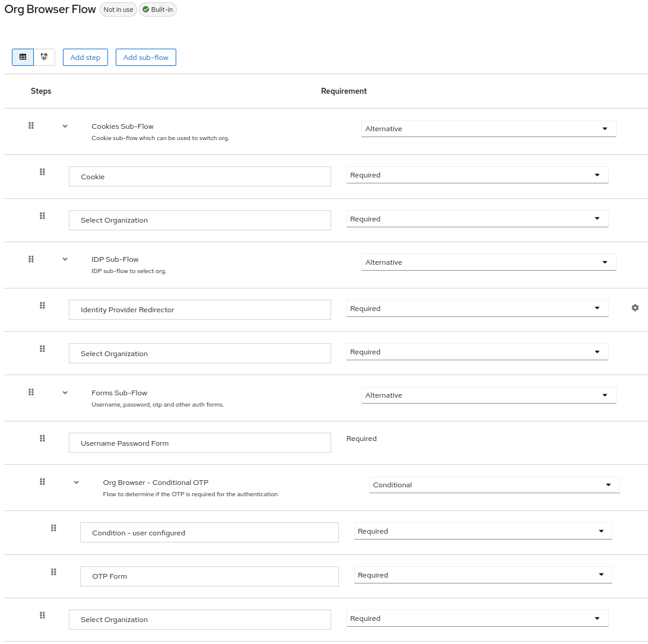
Task: Click the drag handle of Forms Sub-Flow
Action: (x=31, y=392)
